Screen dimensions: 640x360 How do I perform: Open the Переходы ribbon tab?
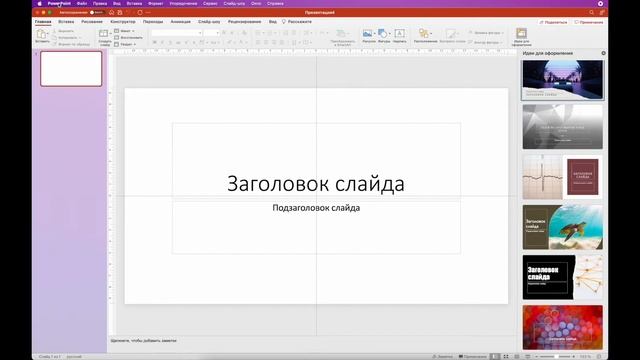153,22
